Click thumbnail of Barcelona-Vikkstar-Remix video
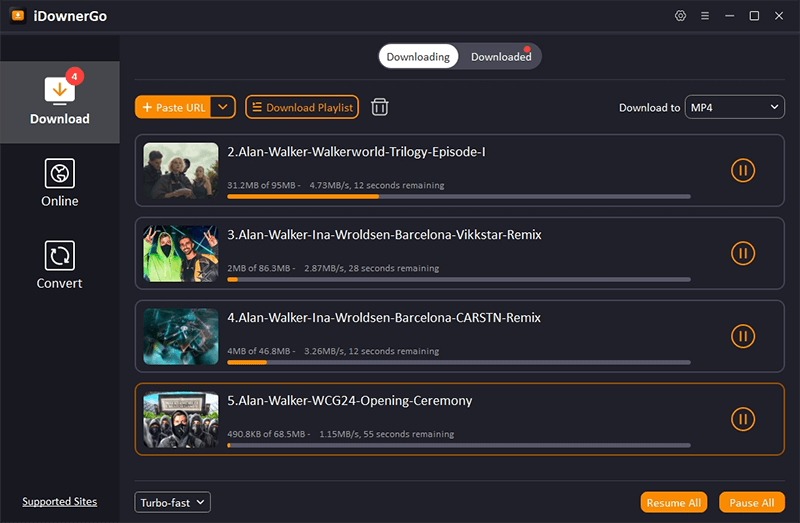The height and width of the screenshot is (523, 800). (x=181, y=253)
